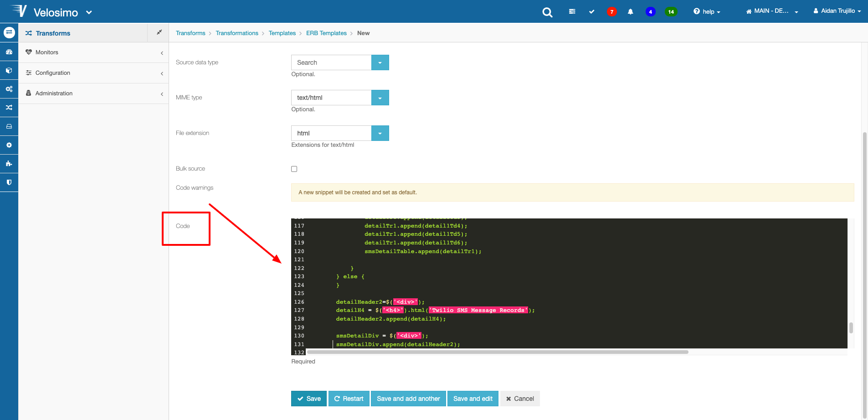Open the storage drive icon in the sidebar
Screen dimensions: 868x420
(9, 126)
